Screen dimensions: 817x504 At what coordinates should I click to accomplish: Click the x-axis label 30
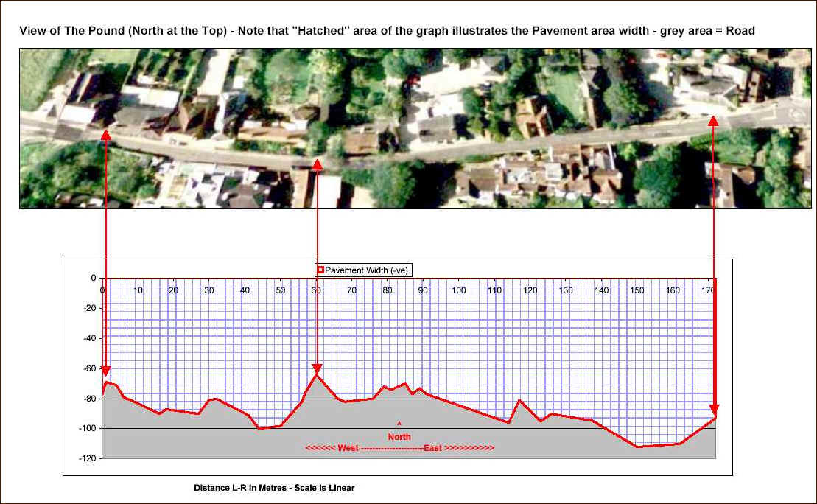click(209, 290)
